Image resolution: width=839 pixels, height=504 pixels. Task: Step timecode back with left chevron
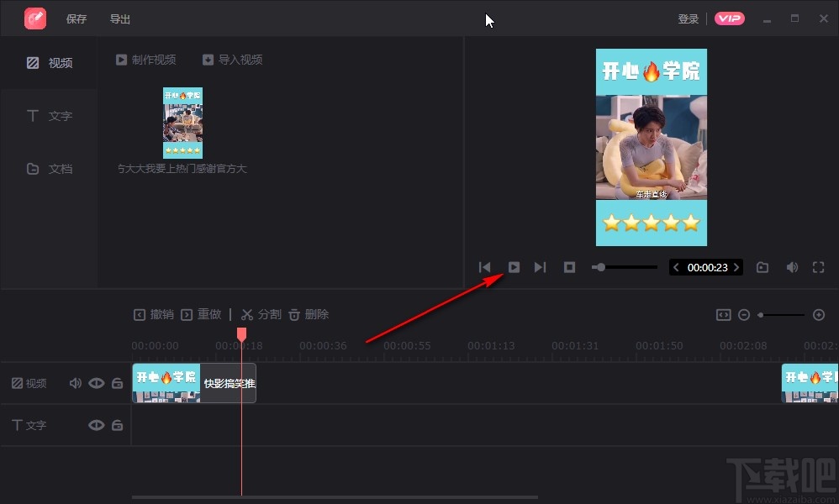click(676, 267)
